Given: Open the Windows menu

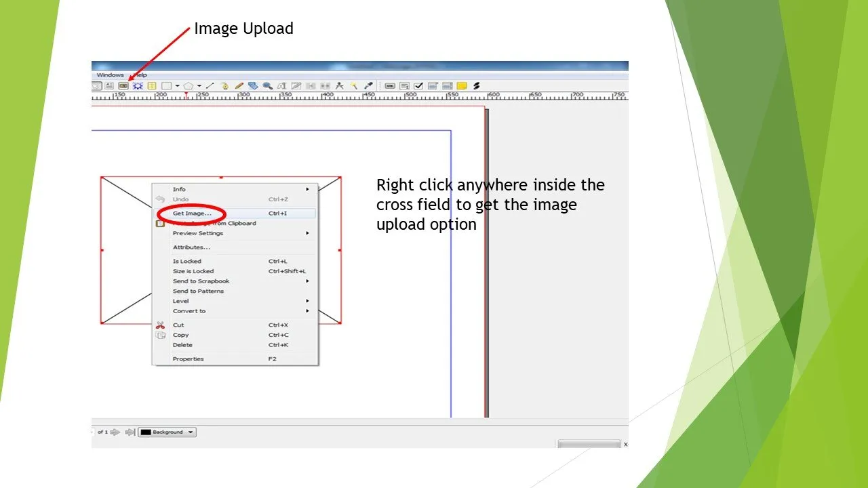Looking at the screenshot, I should click(110, 75).
